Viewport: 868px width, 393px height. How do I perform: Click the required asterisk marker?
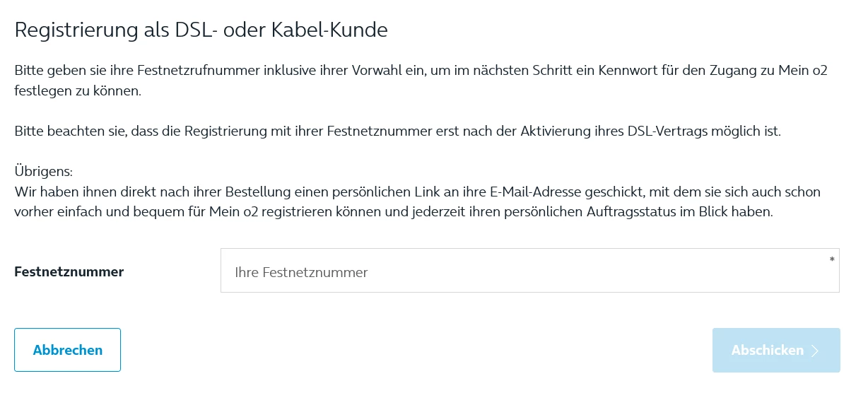832,260
